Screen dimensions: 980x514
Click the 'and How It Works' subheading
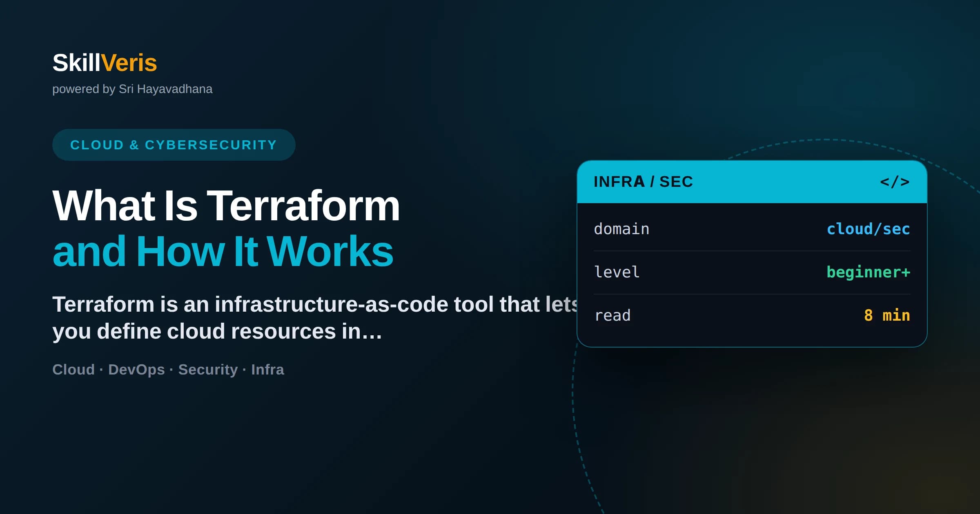(x=223, y=251)
